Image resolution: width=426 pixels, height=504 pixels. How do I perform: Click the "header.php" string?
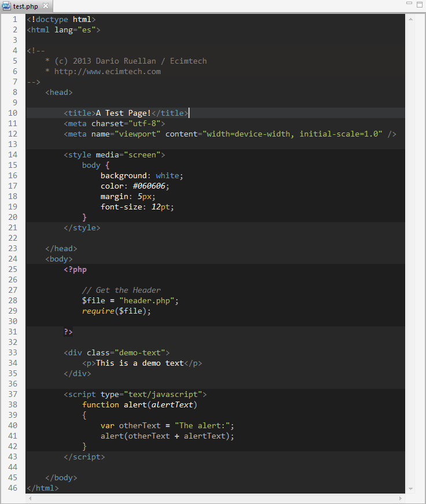147,300
